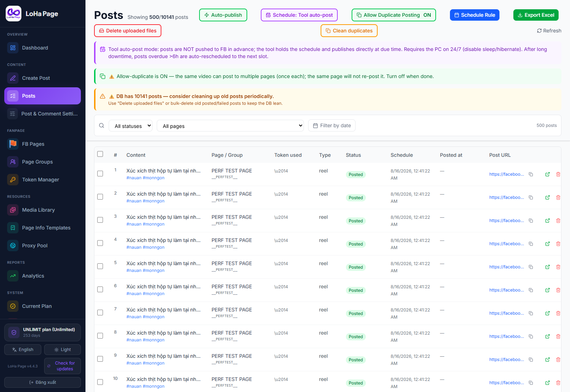Click the FB Pages flag icon
Viewport: 570px width, 392px height.
(13, 144)
